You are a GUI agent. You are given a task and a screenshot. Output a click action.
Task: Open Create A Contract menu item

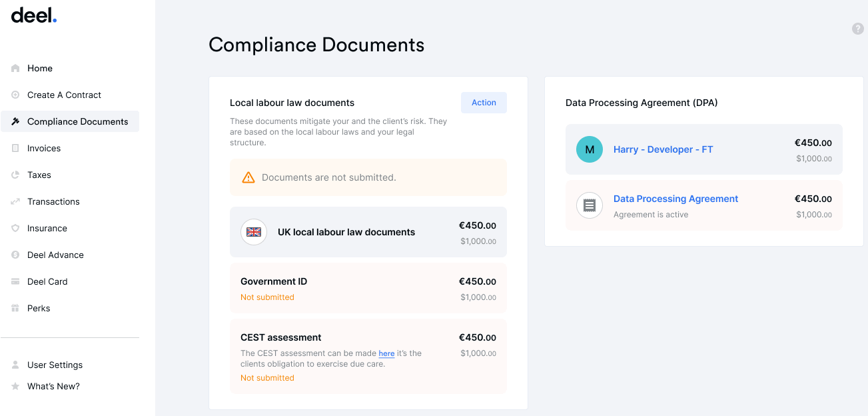click(x=70, y=95)
